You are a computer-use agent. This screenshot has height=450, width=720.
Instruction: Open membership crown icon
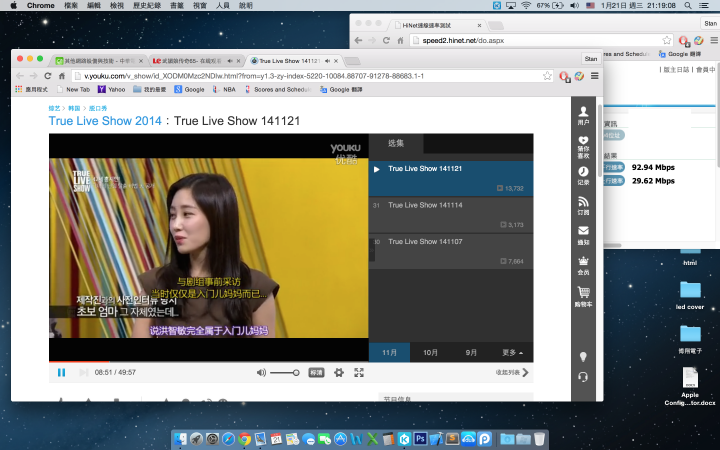(x=583, y=265)
